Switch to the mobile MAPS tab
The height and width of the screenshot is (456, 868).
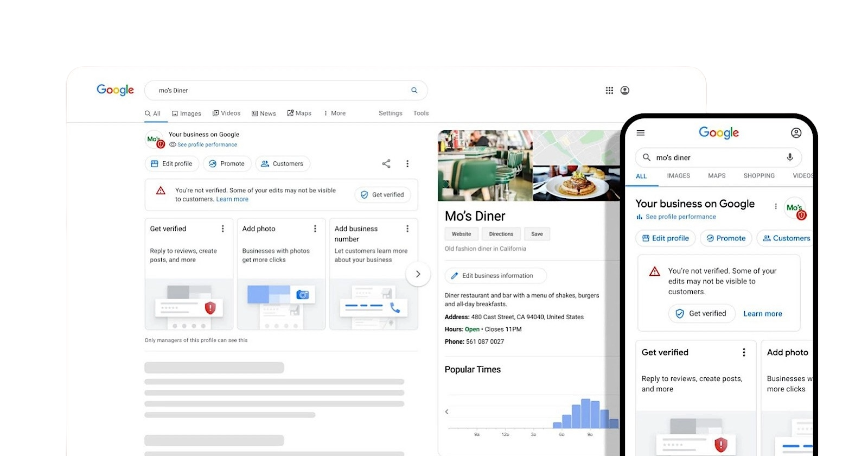coord(717,176)
